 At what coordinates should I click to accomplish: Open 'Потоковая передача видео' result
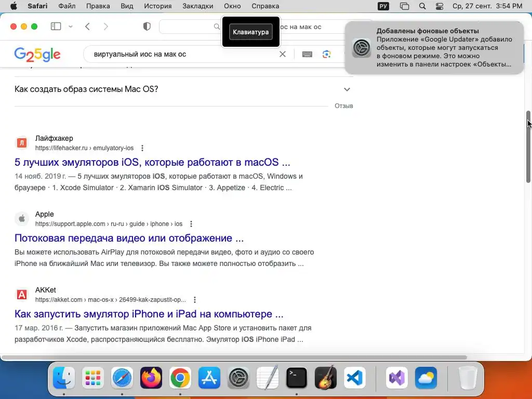pos(129,238)
